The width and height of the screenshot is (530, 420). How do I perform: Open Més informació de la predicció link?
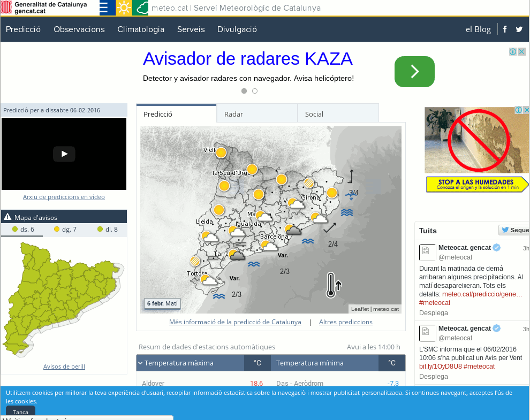tap(235, 322)
